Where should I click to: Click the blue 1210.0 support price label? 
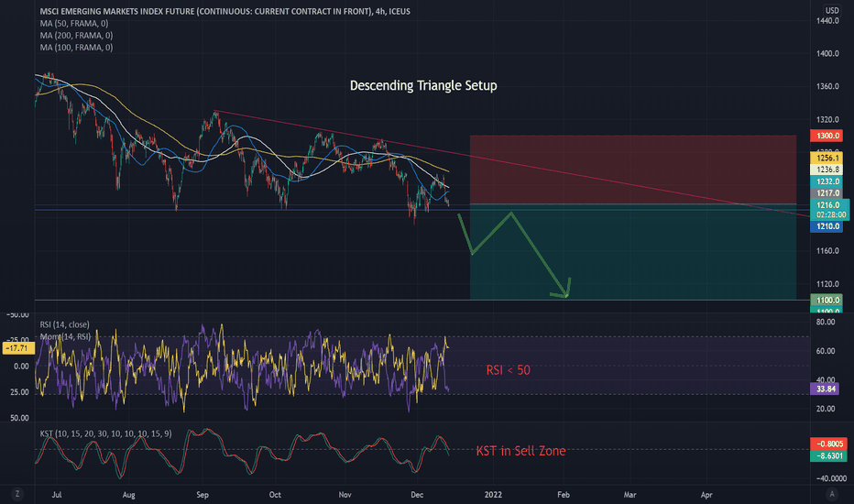[827, 226]
